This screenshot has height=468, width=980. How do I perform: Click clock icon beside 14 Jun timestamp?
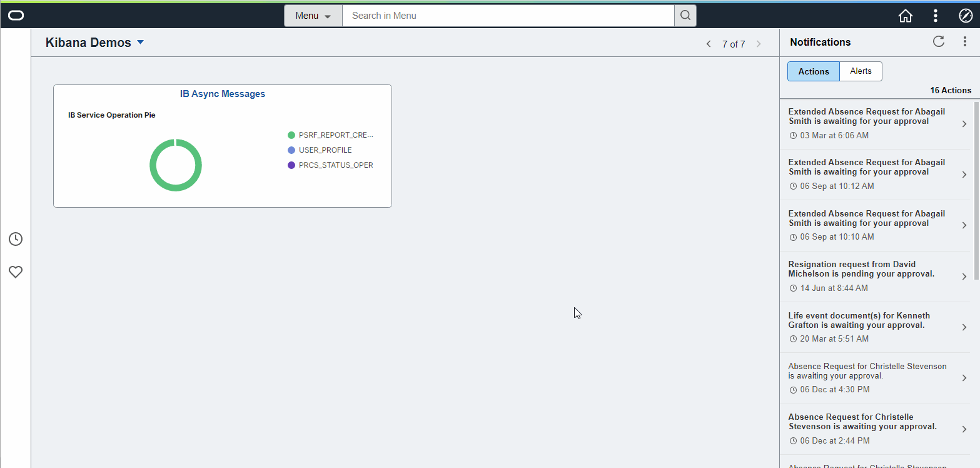coord(793,288)
